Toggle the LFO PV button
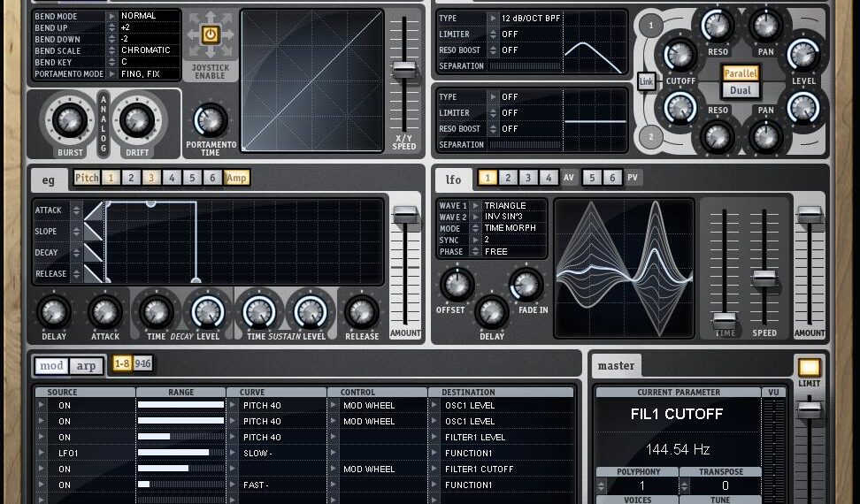 pyautogui.click(x=633, y=178)
